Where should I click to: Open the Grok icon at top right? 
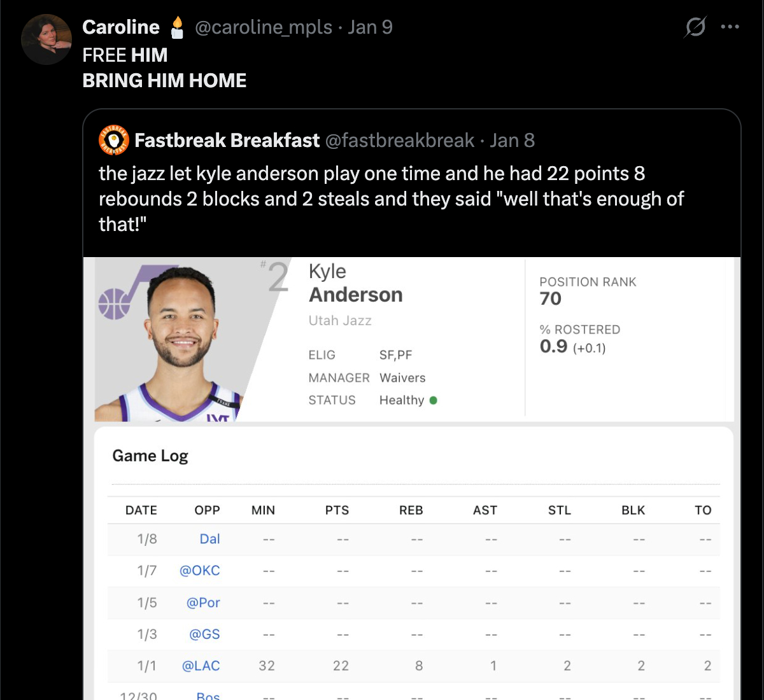tap(695, 27)
